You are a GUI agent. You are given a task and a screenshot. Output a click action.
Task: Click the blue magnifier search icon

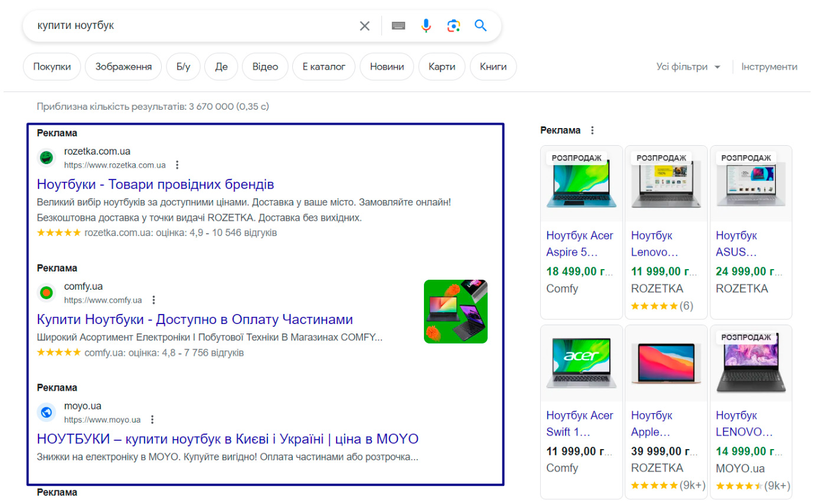(481, 25)
